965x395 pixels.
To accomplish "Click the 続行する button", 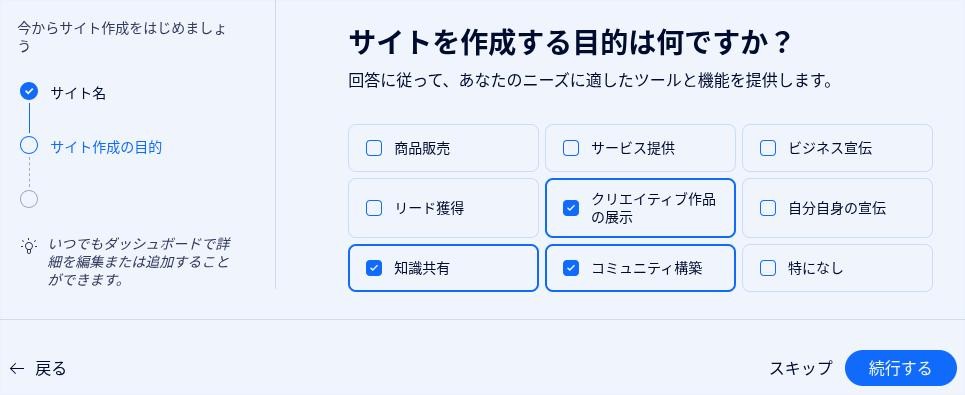I will coord(900,368).
